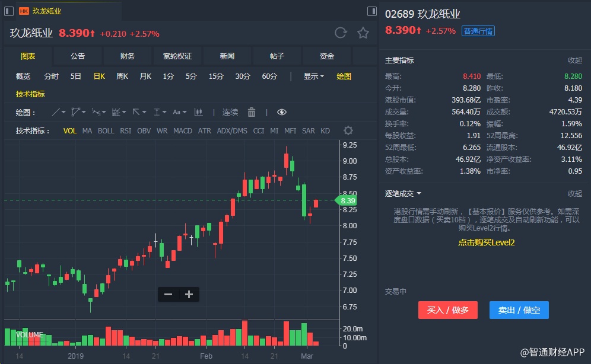Delete drawings with the trash icon
591x364 pixels.
(252, 112)
